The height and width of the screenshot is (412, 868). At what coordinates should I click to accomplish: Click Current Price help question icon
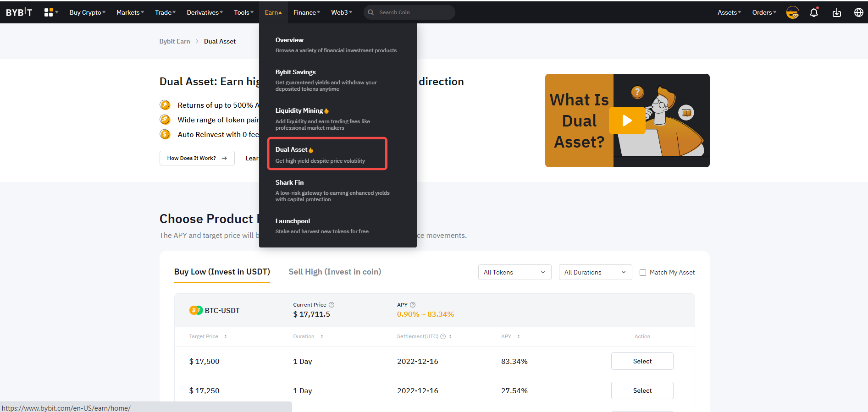332,305
